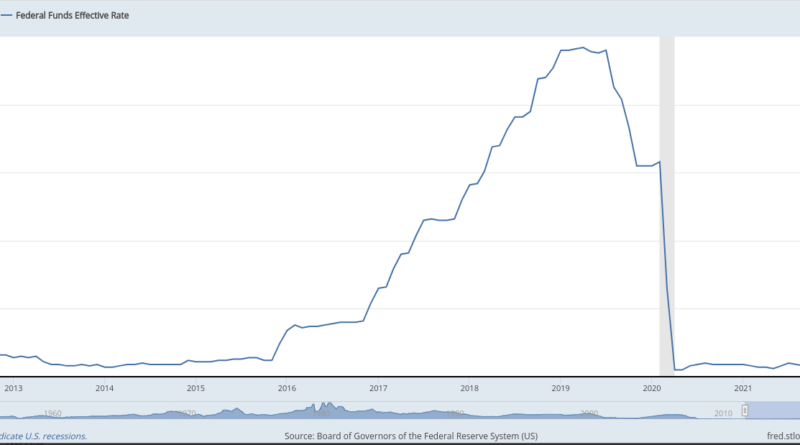Click the 2015 x-axis year label
The image size is (800, 445).
pos(195,389)
